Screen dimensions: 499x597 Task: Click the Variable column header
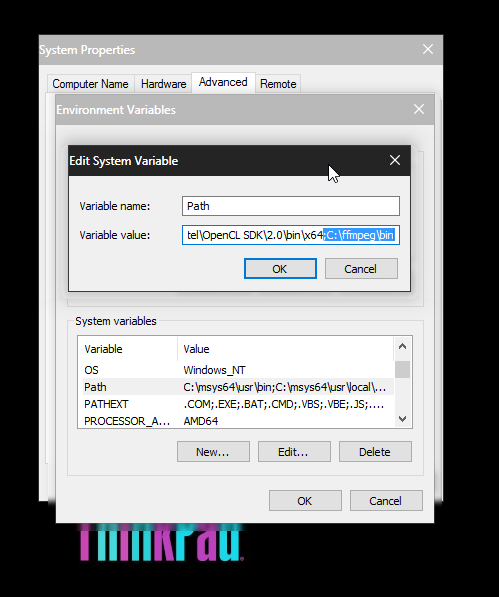128,349
